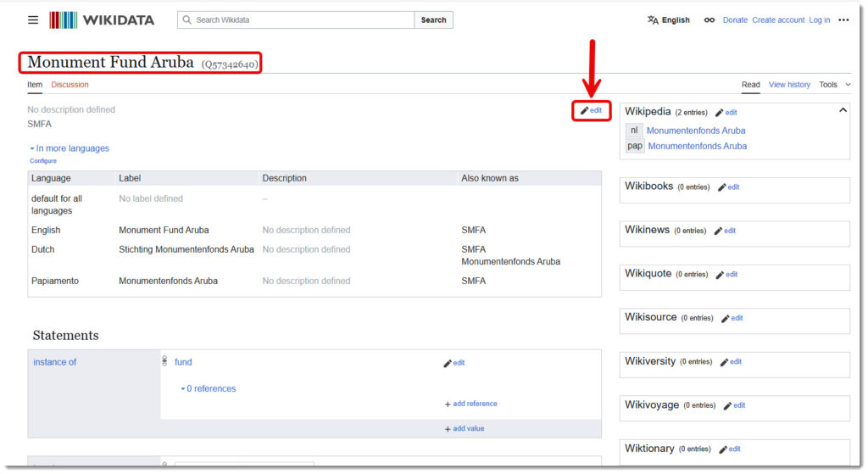Click the edit pencil beside Wikinews

pyautogui.click(x=725, y=231)
